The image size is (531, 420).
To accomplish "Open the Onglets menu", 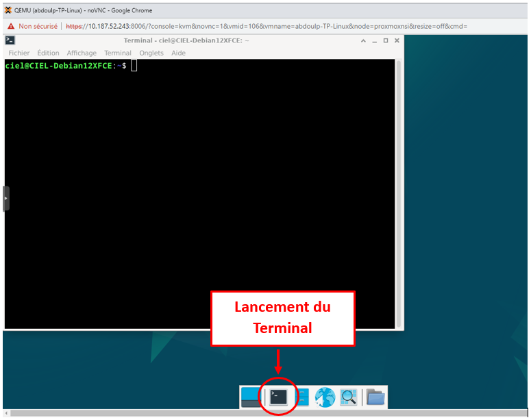I will (151, 53).
